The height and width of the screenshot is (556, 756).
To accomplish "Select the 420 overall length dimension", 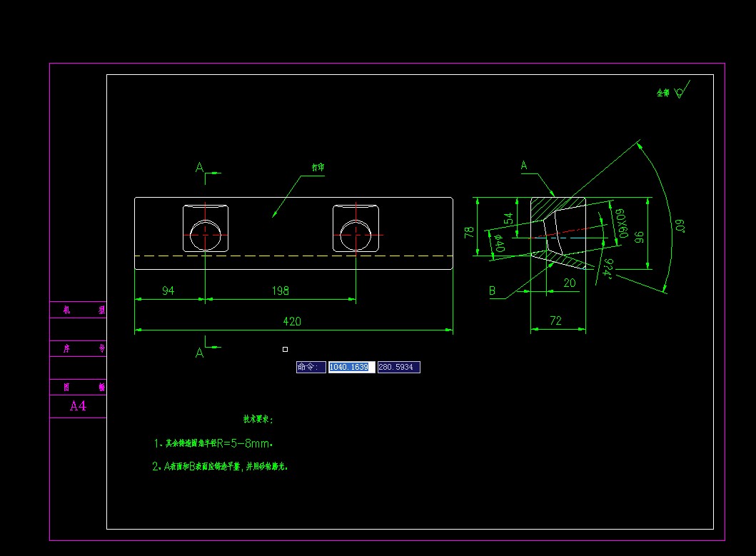I will click(291, 321).
